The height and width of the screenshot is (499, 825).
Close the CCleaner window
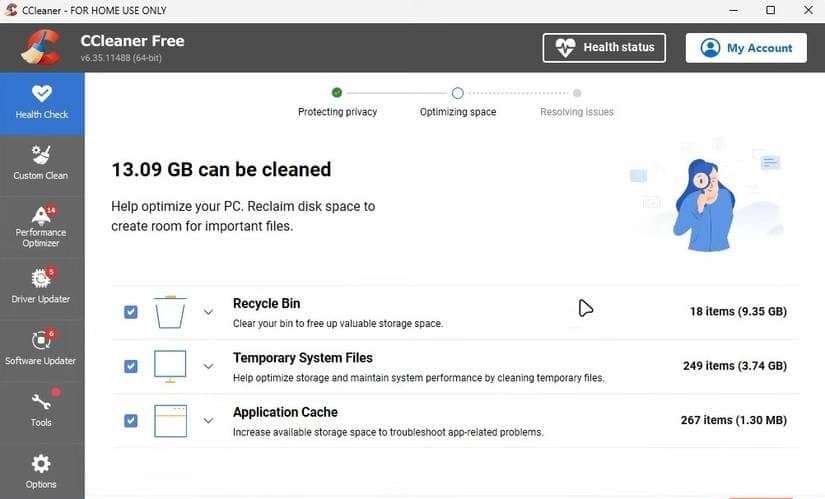pyautogui.click(x=808, y=10)
